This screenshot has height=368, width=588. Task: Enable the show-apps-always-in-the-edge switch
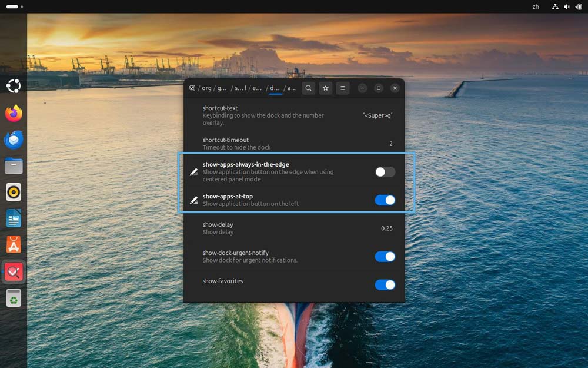(x=385, y=172)
